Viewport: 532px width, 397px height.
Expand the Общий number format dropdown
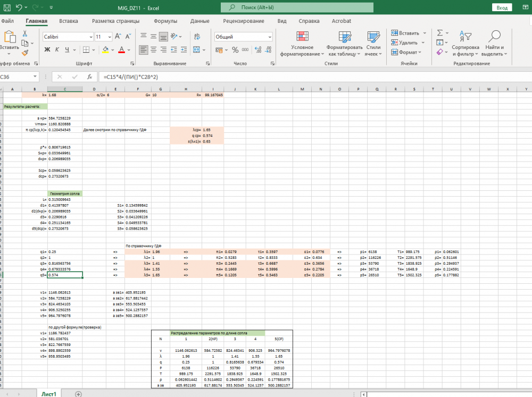pos(270,37)
